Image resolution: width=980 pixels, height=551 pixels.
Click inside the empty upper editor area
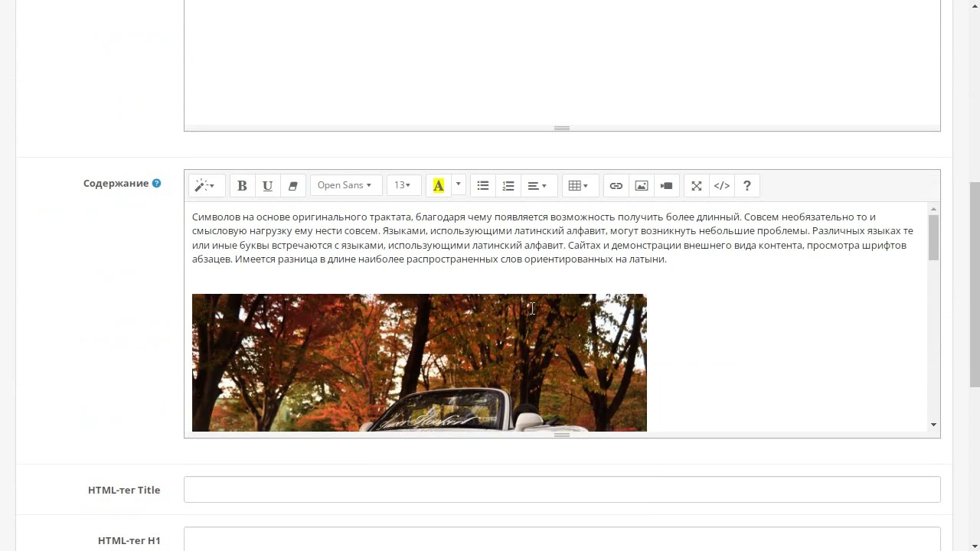pos(562,61)
